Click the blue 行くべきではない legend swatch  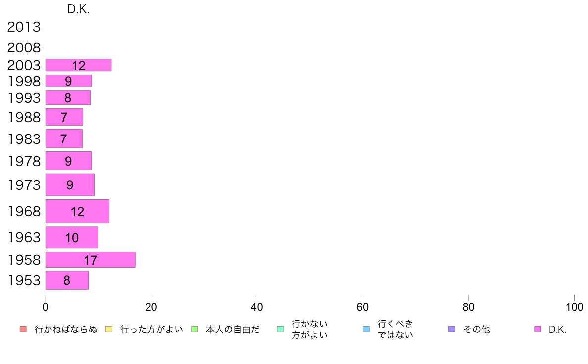click(x=366, y=329)
